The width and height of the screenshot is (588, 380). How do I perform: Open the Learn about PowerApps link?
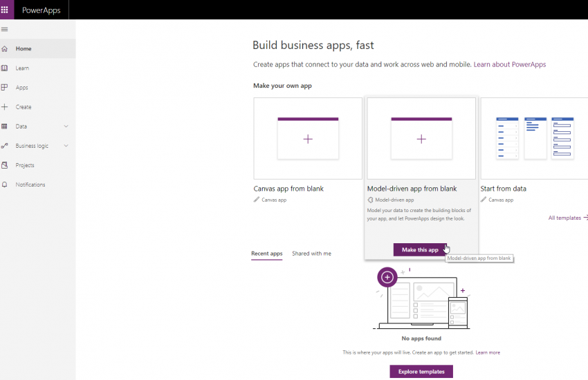pos(510,64)
